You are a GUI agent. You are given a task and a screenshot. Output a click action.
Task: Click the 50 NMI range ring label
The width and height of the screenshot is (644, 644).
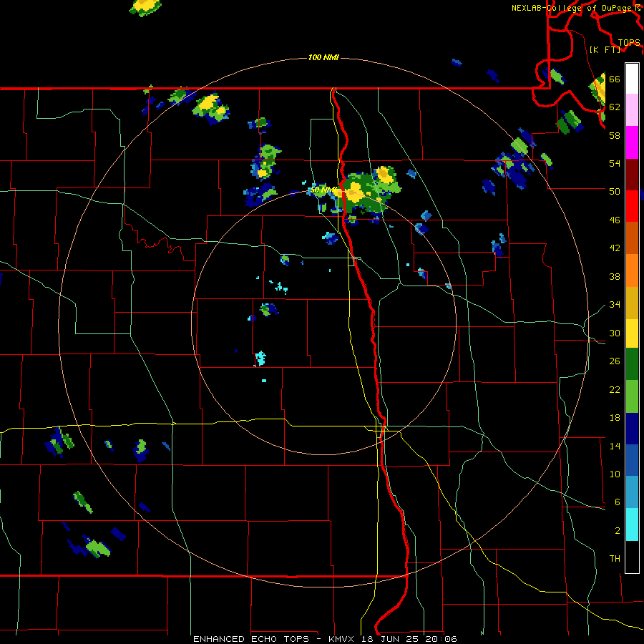(323, 190)
